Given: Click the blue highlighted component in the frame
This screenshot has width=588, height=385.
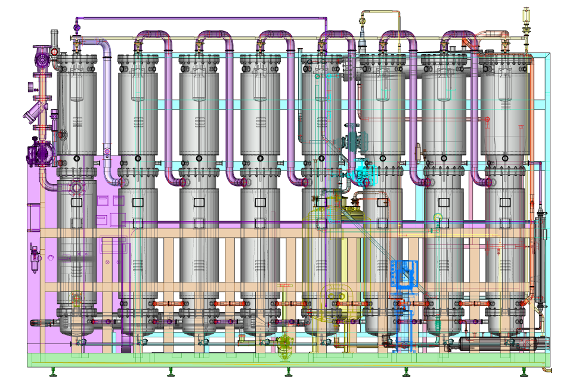Looking at the screenshot, I should 404,274.
